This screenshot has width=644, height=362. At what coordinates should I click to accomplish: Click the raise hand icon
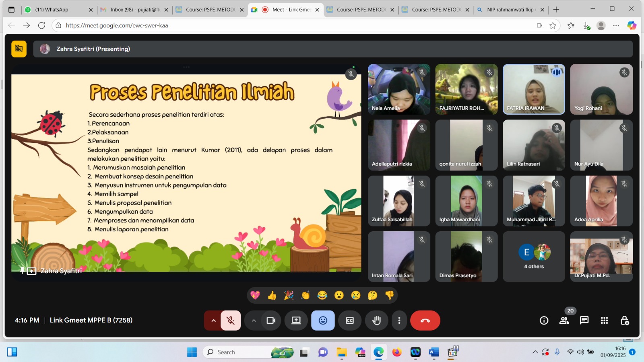[376, 321]
